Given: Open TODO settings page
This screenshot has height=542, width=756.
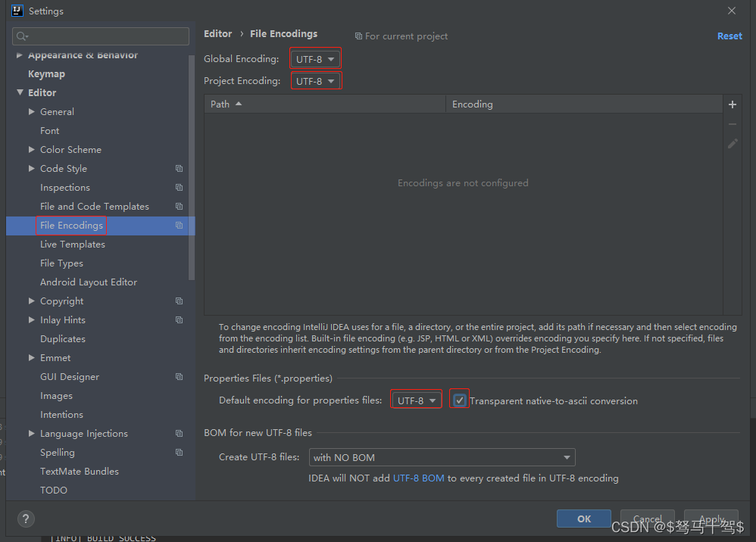Looking at the screenshot, I should point(54,490).
